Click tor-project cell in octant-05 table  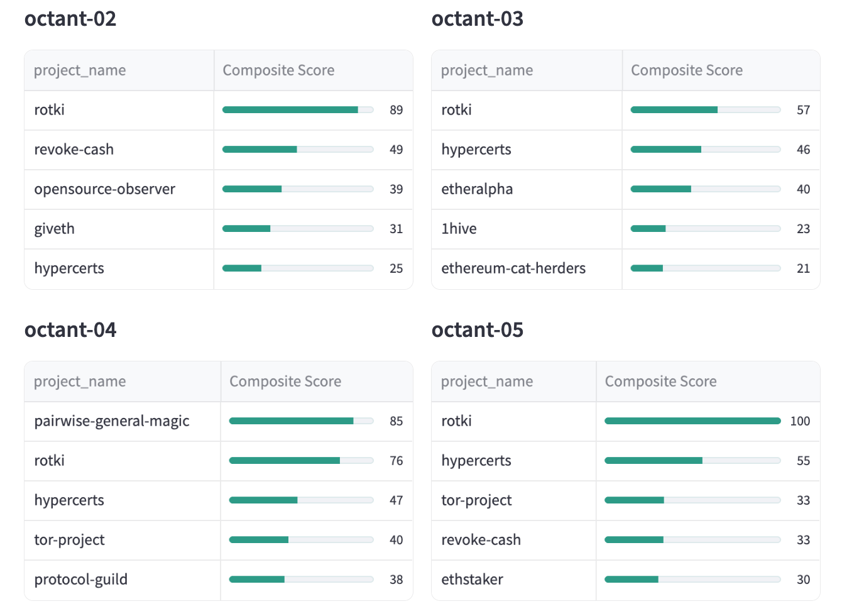(476, 500)
